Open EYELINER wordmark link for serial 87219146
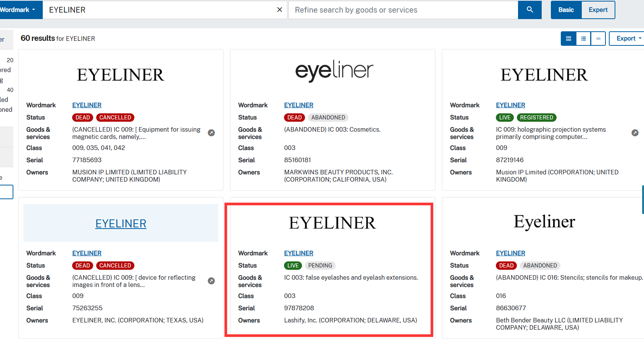 510,105
